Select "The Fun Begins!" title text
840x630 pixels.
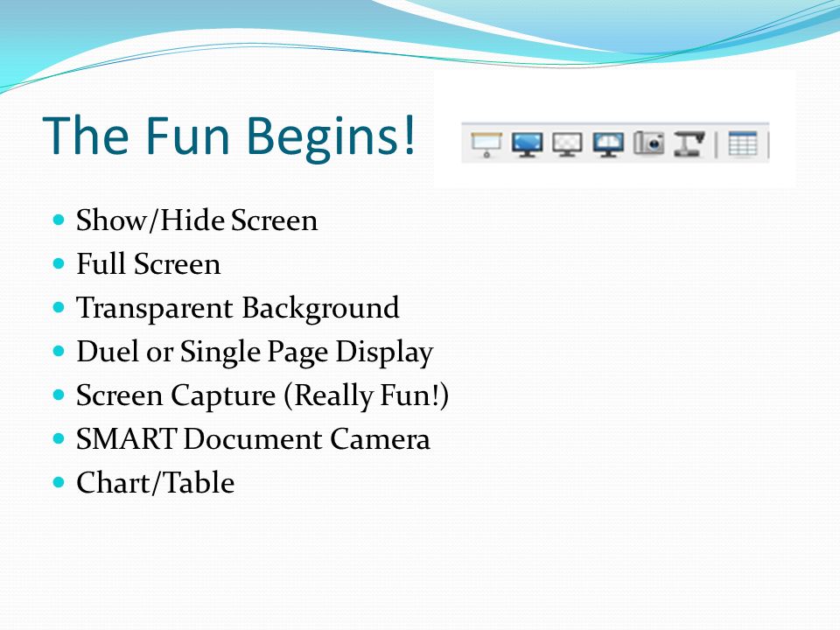(228, 136)
